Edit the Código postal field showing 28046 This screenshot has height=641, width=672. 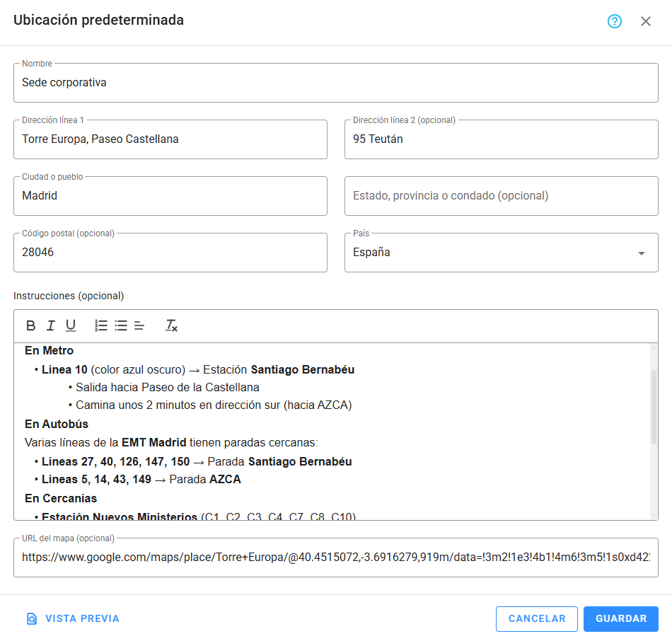(170, 253)
